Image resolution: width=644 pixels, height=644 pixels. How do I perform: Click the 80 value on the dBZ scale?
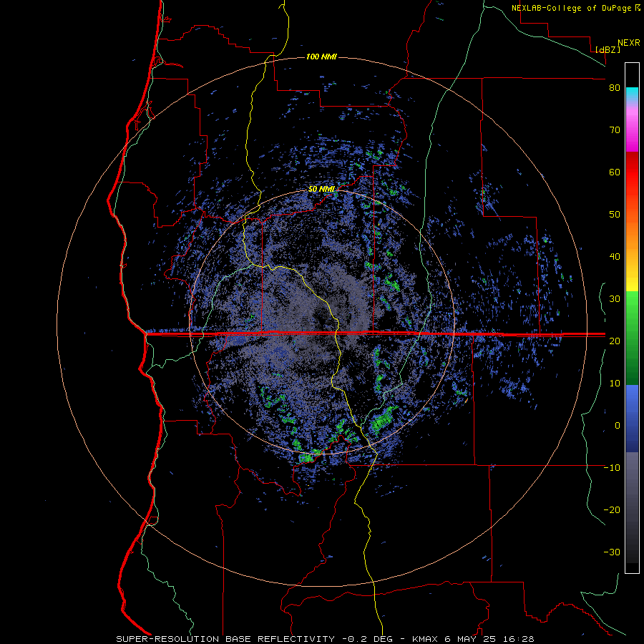coord(615,88)
